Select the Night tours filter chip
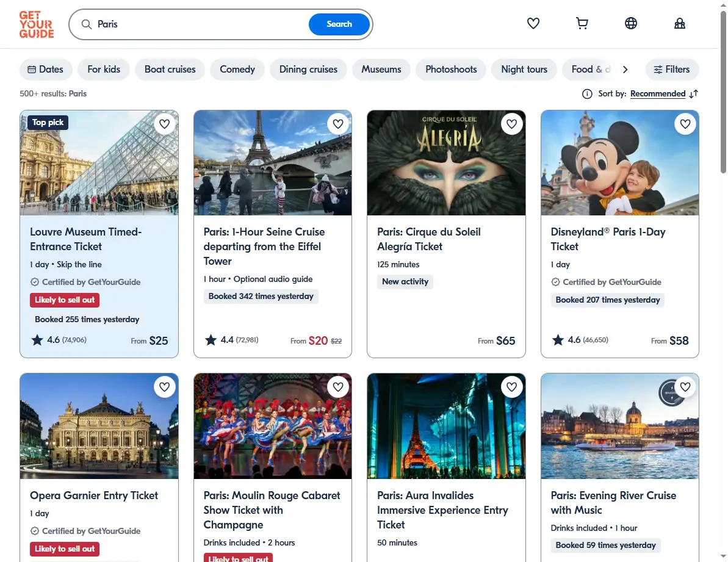 (x=524, y=69)
